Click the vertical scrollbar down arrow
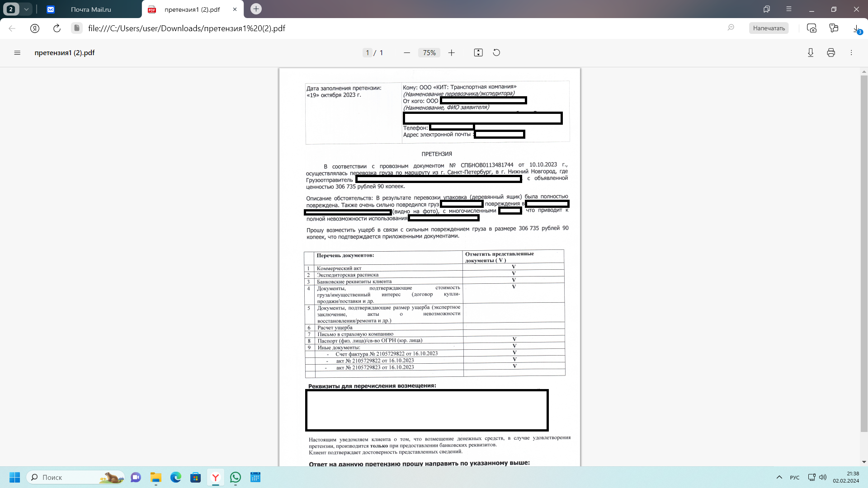 pyautogui.click(x=864, y=462)
